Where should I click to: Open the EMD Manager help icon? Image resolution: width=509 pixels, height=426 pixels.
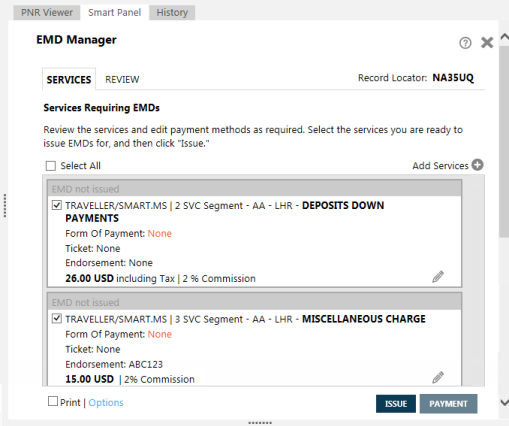pos(465,43)
